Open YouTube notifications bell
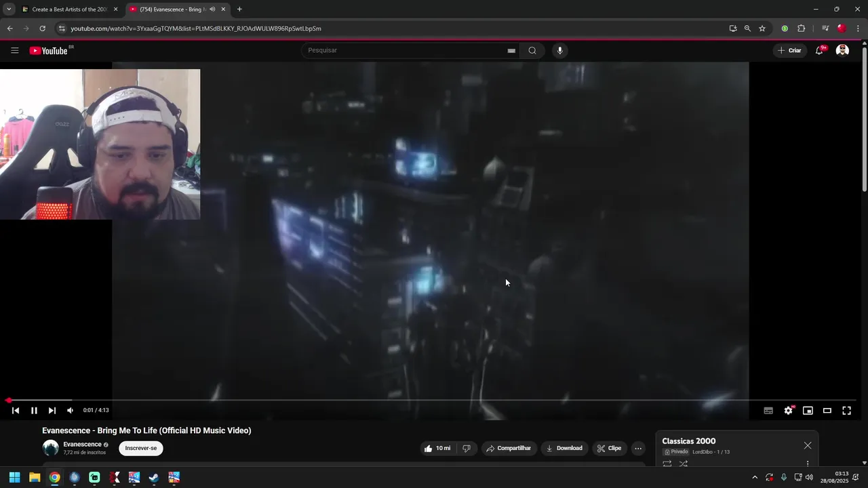 [819, 50]
